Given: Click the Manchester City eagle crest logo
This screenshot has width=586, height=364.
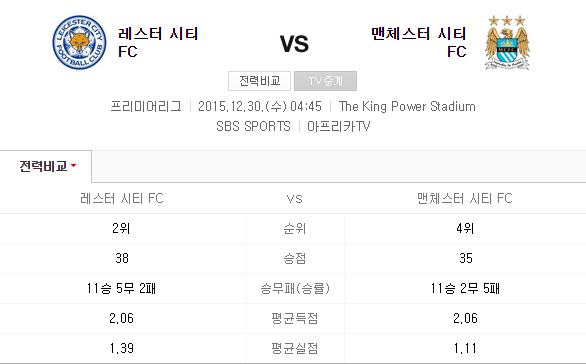Looking at the screenshot, I should point(507,43).
